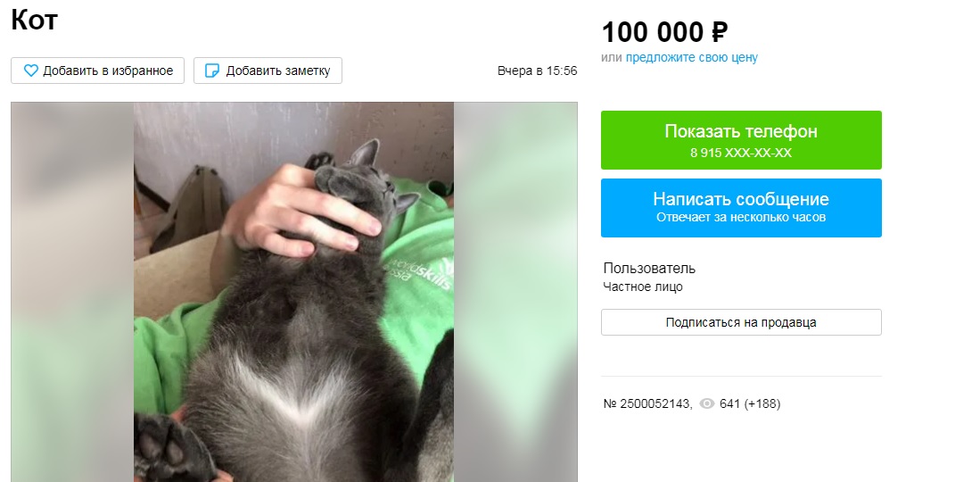Viewport: 980px width, 482px height.
Task: Click blurred left margin of photo
Action: 72,292
